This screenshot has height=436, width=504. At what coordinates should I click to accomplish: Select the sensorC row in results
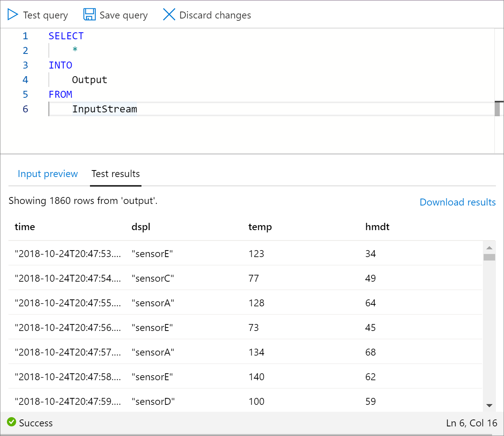pos(153,278)
